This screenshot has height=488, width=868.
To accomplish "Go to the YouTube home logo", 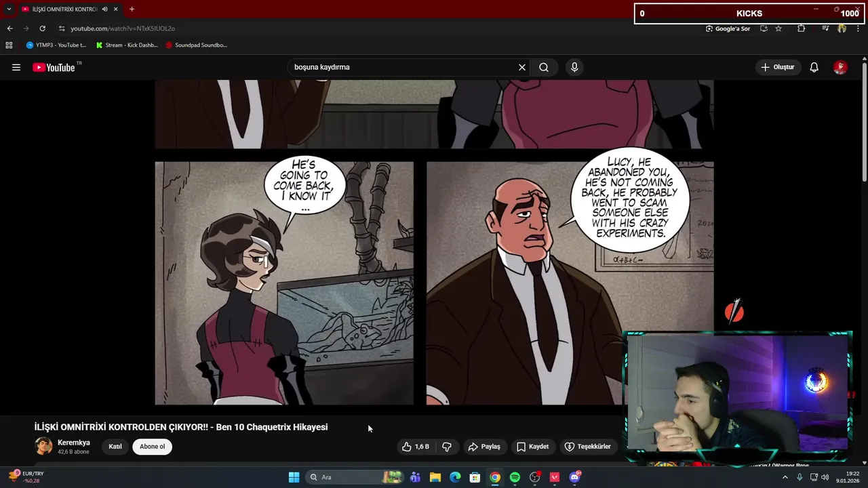I will 54,67.
